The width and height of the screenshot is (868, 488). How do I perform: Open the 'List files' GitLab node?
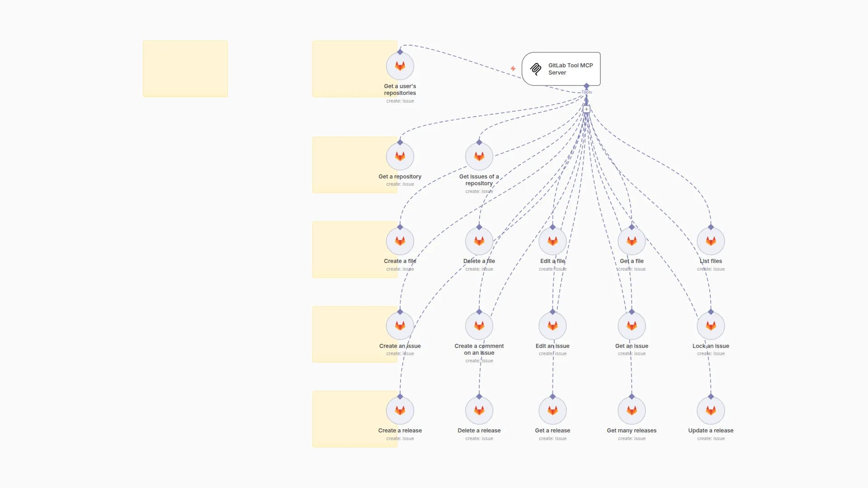[711, 241]
